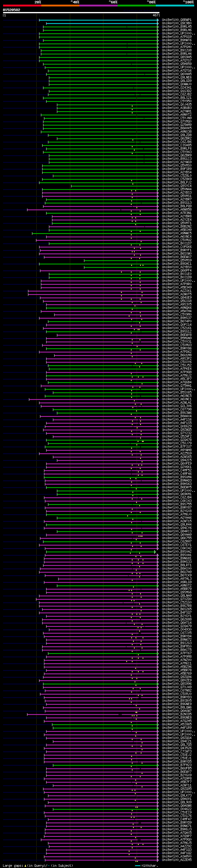The height and width of the screenshot is (868, 197).
Task: Select UniRef100_Q84UE9 label
Action: [x=176, y=297]
